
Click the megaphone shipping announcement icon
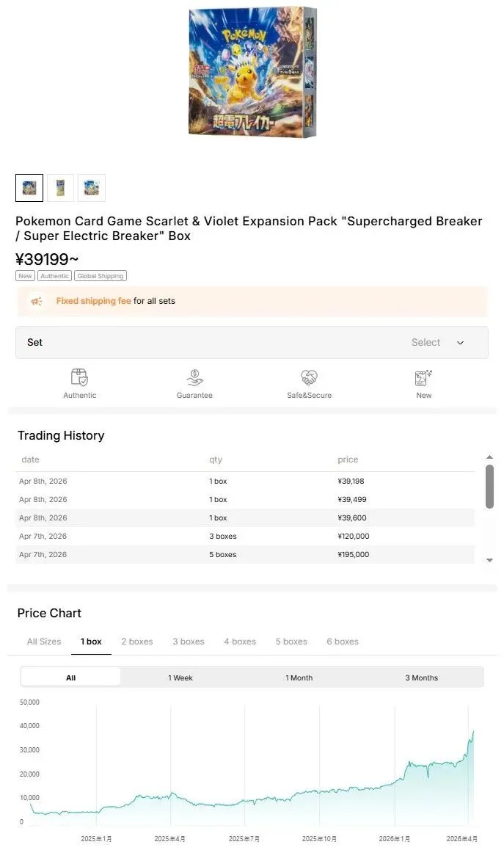36,301
